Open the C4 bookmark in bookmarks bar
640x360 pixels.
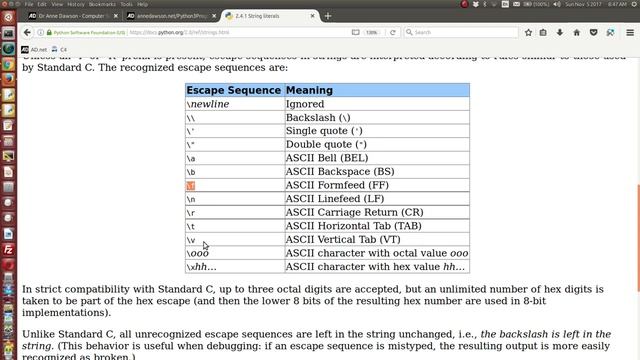tap(59, 49)
